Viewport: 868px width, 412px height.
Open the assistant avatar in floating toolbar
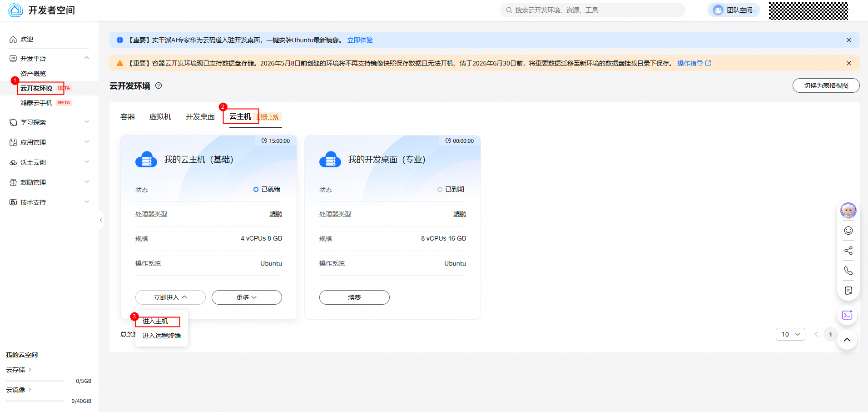tap(848, 211)
